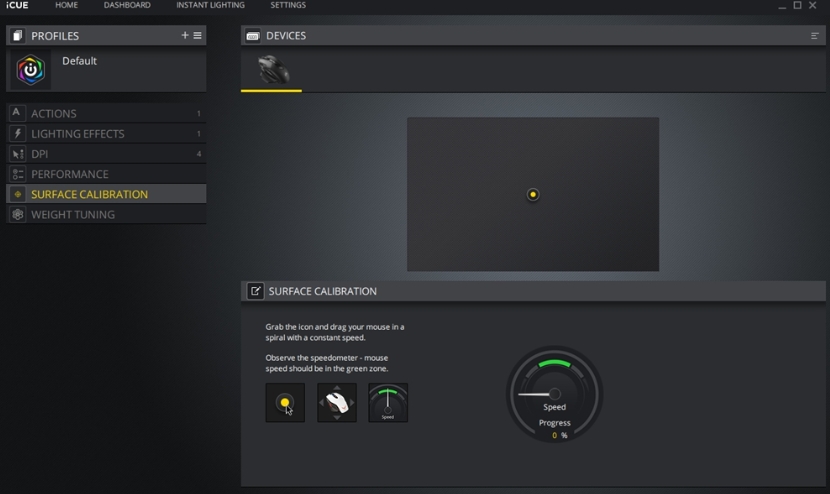830x494 pixels.
Task: Click the Weight Tuning gear icon
Action: 17,214
